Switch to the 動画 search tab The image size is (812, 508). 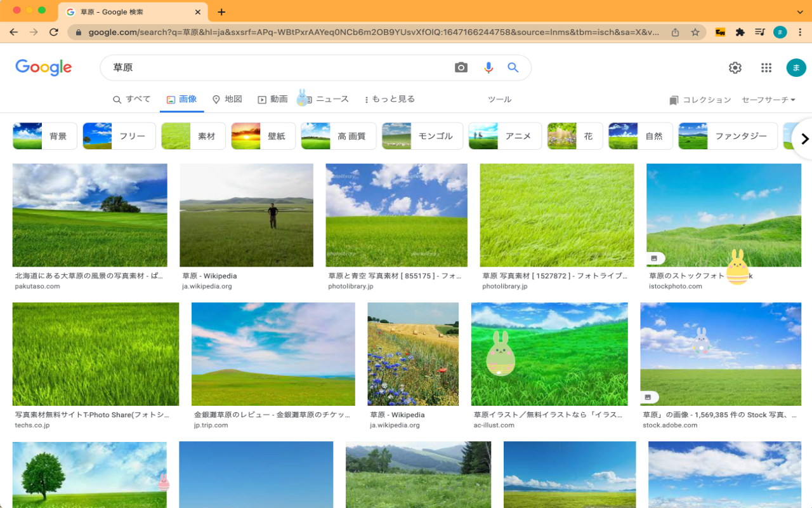pos(272,100)
